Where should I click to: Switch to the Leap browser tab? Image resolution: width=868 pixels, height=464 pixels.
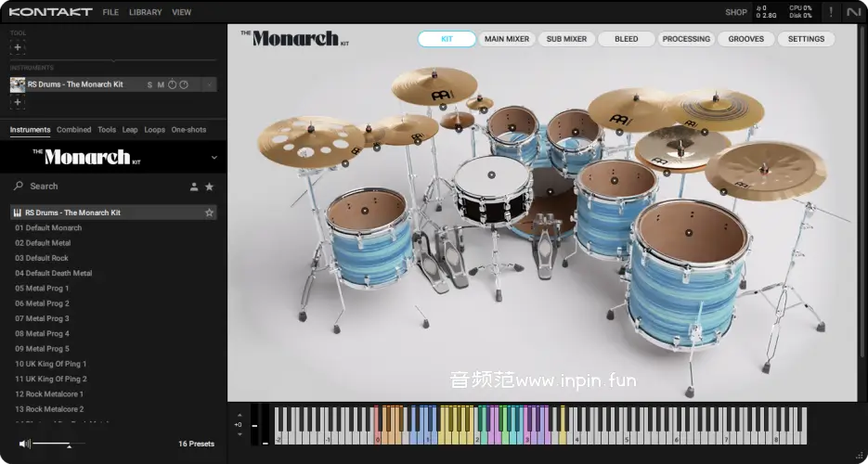click(130, 129)
